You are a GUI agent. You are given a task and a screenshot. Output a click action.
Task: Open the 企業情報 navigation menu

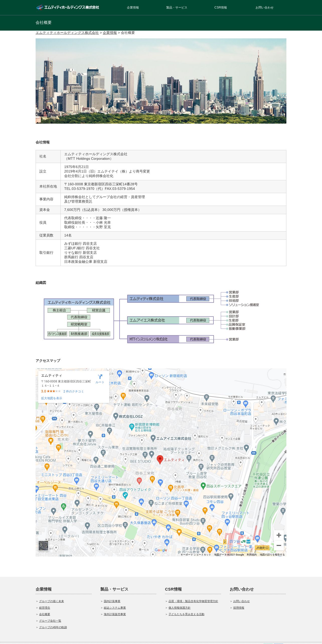(x=133, y=8)
